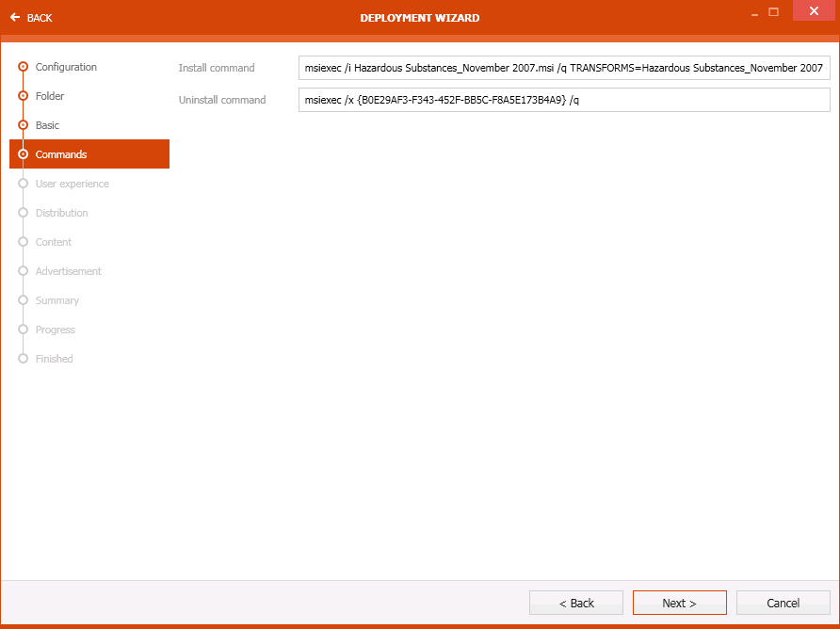Click the Folder step circle icon
This screenshot has width=840, height=629.
point(22,96)
